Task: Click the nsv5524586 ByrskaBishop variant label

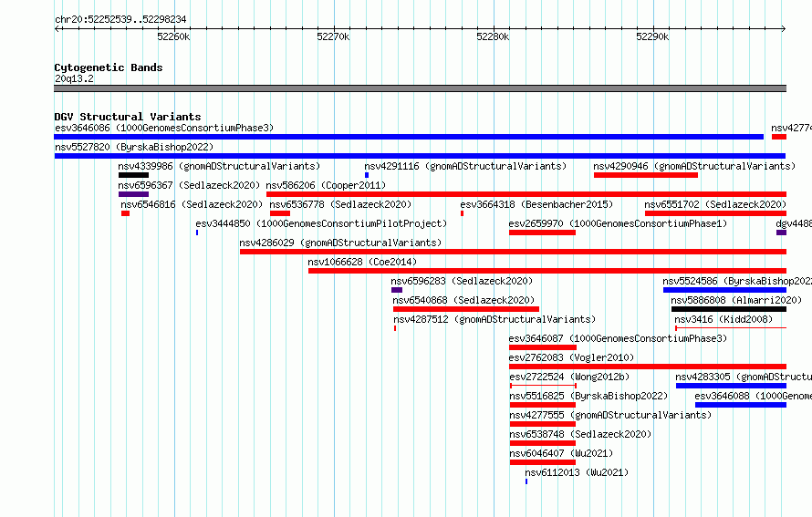Action: point(737,281)
